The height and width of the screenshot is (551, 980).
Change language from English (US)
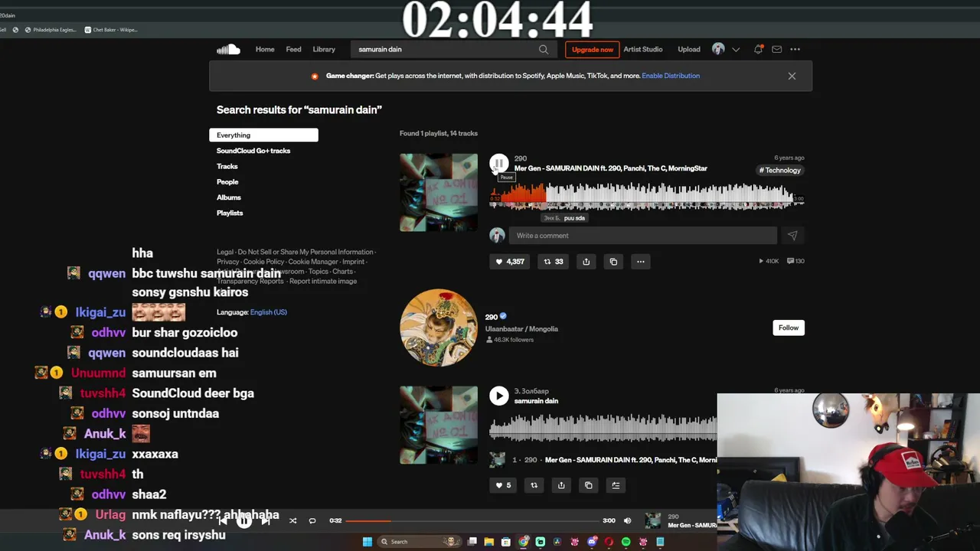[268, 312]
